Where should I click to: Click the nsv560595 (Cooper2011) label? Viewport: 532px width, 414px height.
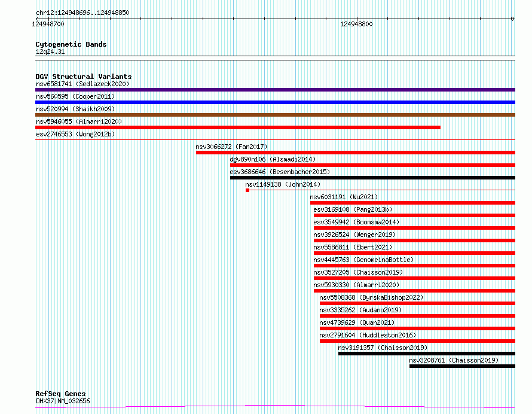pos(75,96)
